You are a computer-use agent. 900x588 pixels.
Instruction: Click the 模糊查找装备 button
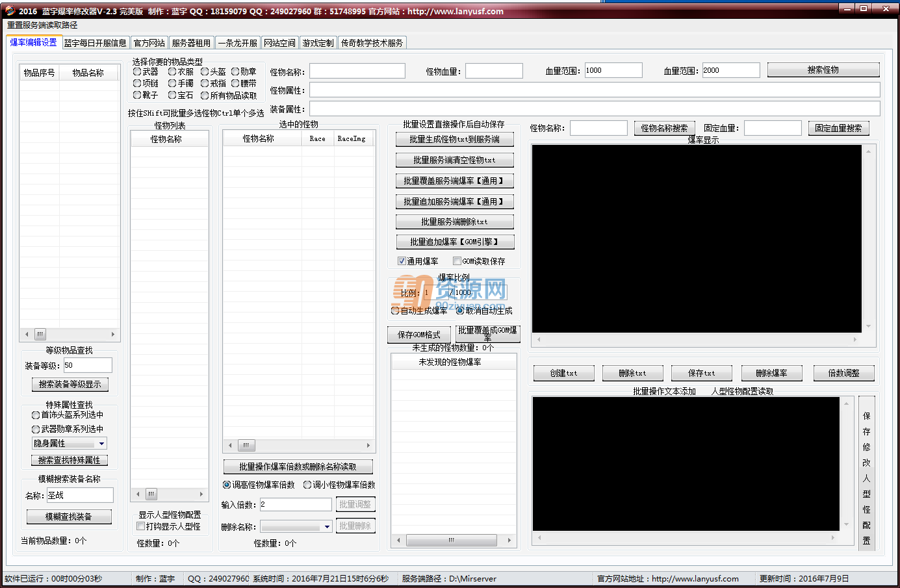tap(69, 517)
